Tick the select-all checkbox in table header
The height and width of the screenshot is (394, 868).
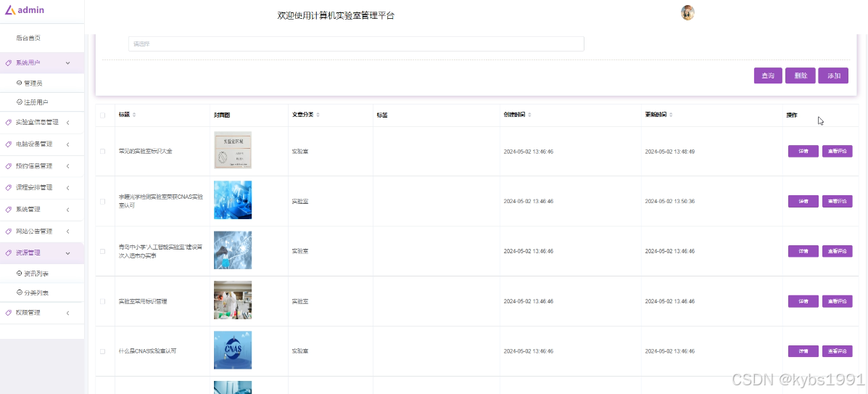102,115
